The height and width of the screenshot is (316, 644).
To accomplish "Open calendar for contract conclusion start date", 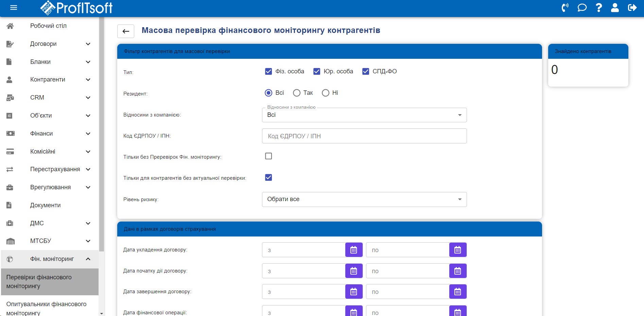I will pyautogui.click(x=354, y=250).
